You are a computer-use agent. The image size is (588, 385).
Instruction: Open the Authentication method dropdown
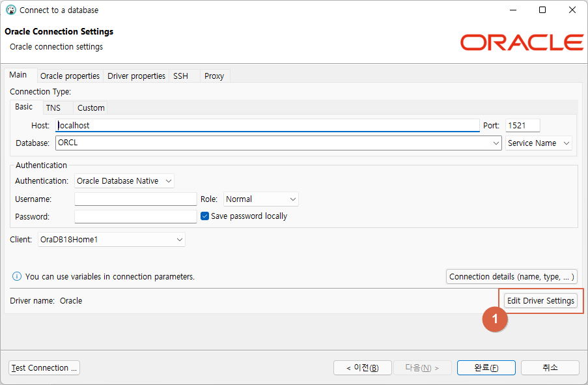click(x=124, y=181)
